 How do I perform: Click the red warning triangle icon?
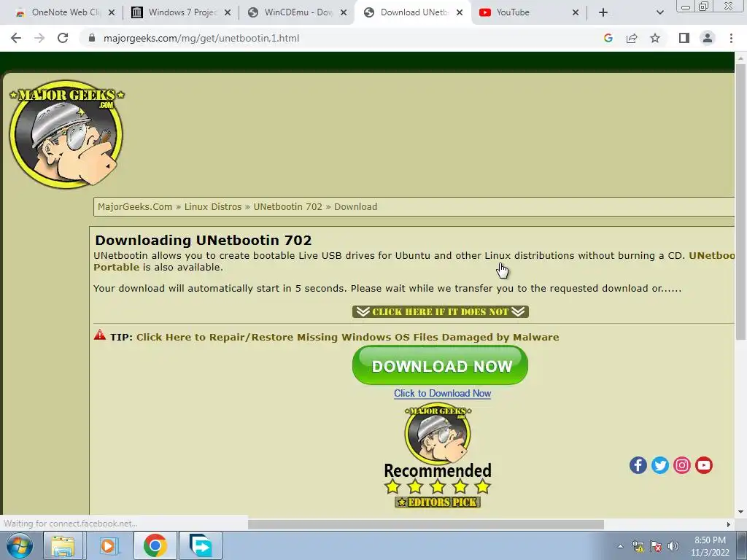99,335
